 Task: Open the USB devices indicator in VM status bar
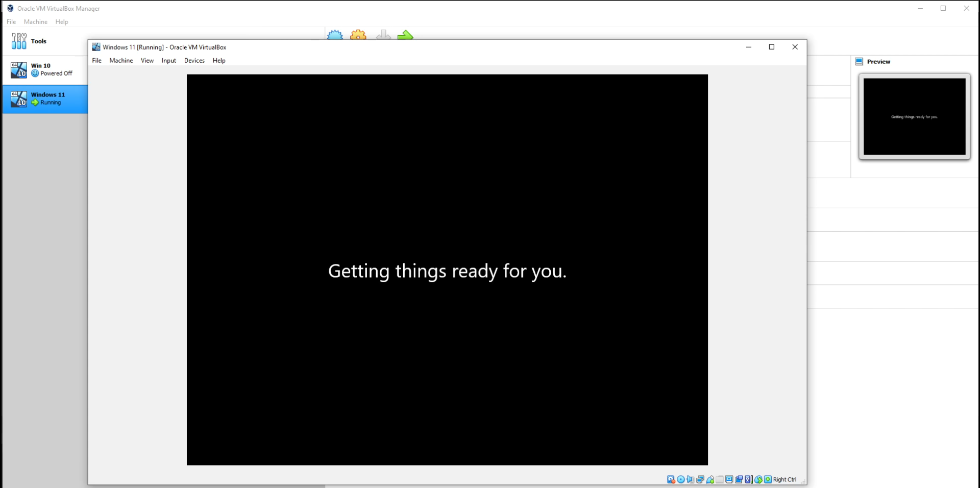(x=710, y=479)
